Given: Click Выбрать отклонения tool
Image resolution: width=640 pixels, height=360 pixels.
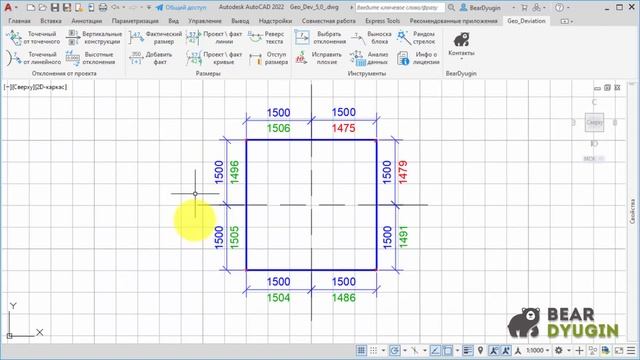Looking at the screenshot, I should pyautogui.click(x=320, y=38).
